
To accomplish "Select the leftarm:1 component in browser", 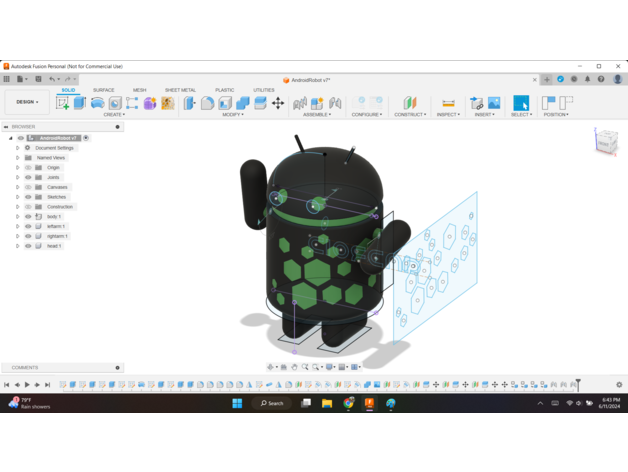I will click(56, 226).
